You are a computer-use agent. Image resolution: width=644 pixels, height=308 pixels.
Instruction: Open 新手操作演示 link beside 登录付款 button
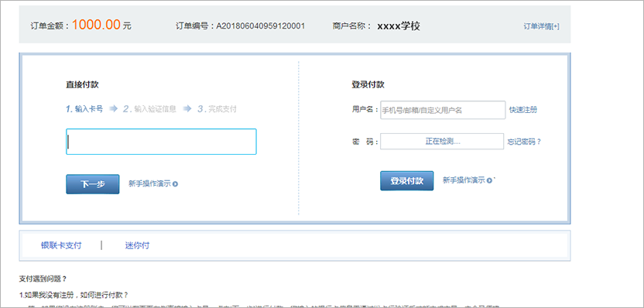click(x=464, y=180)
